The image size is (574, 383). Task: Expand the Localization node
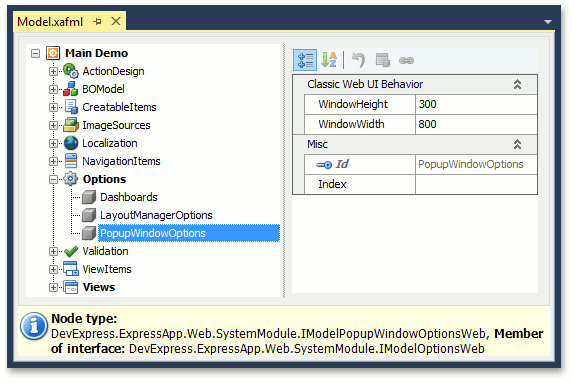53,143
